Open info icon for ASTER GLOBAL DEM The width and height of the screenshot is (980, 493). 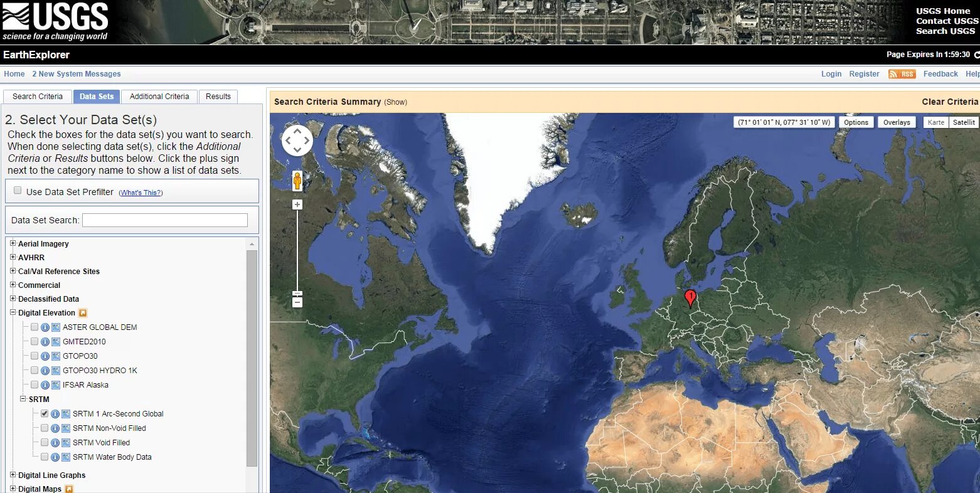(x=45, y=327)
